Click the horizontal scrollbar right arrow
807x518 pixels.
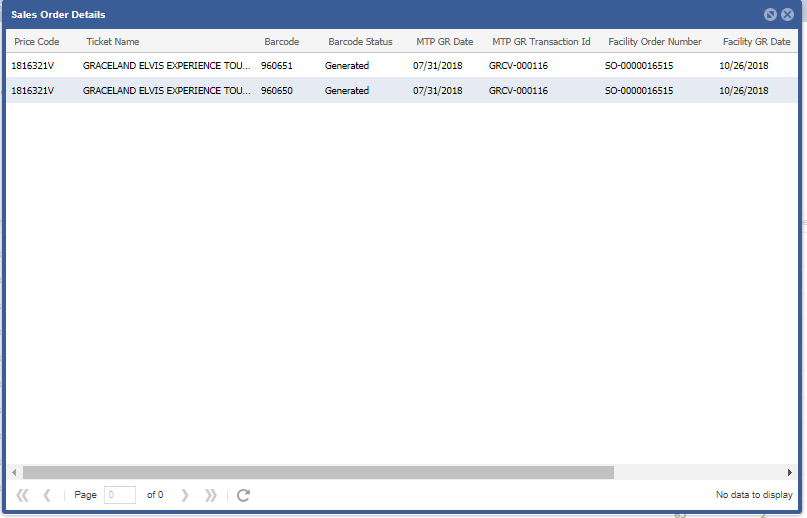click(790, 472)
